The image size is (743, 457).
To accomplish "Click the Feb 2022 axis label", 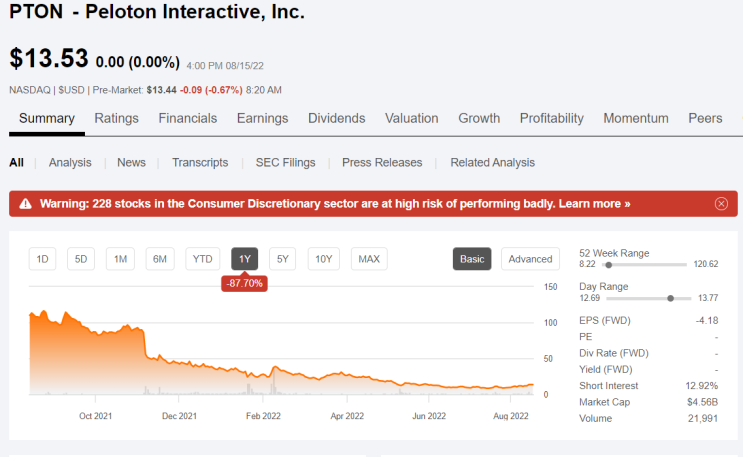I will 263,416.
